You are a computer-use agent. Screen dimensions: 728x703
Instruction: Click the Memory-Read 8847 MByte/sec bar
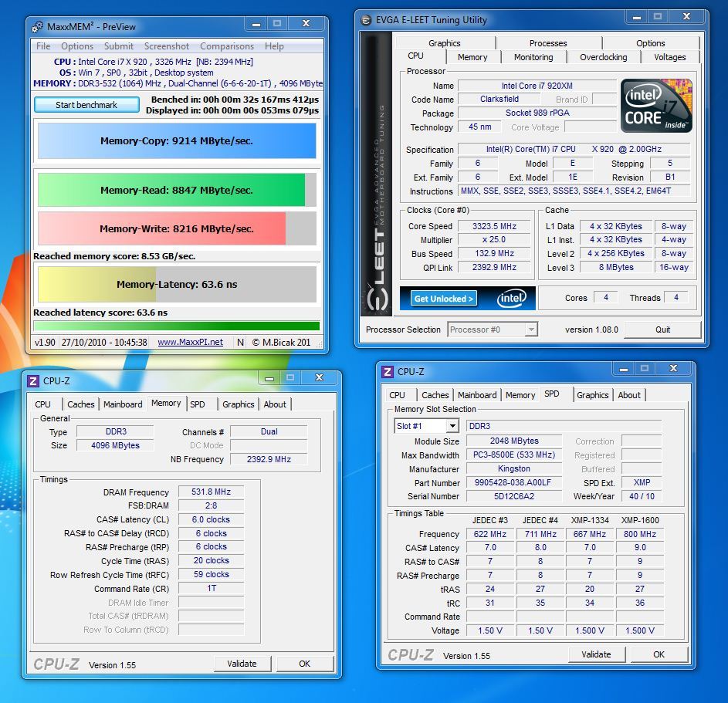tap(177, 190)
